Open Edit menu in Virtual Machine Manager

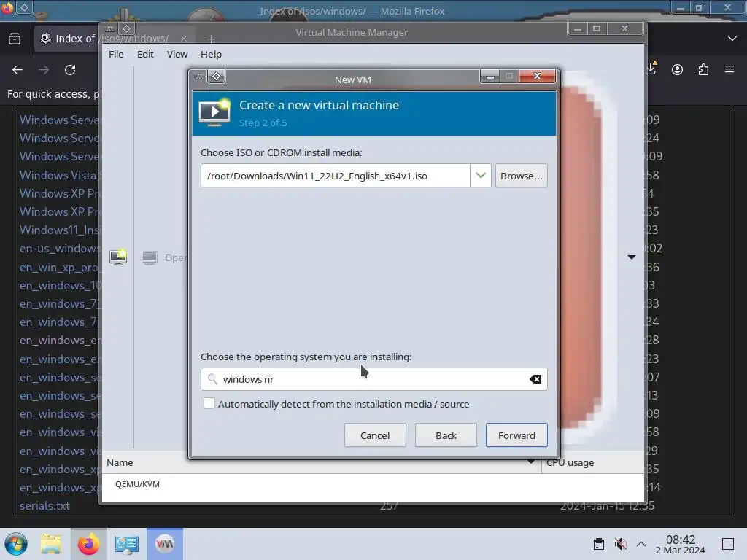145,54
